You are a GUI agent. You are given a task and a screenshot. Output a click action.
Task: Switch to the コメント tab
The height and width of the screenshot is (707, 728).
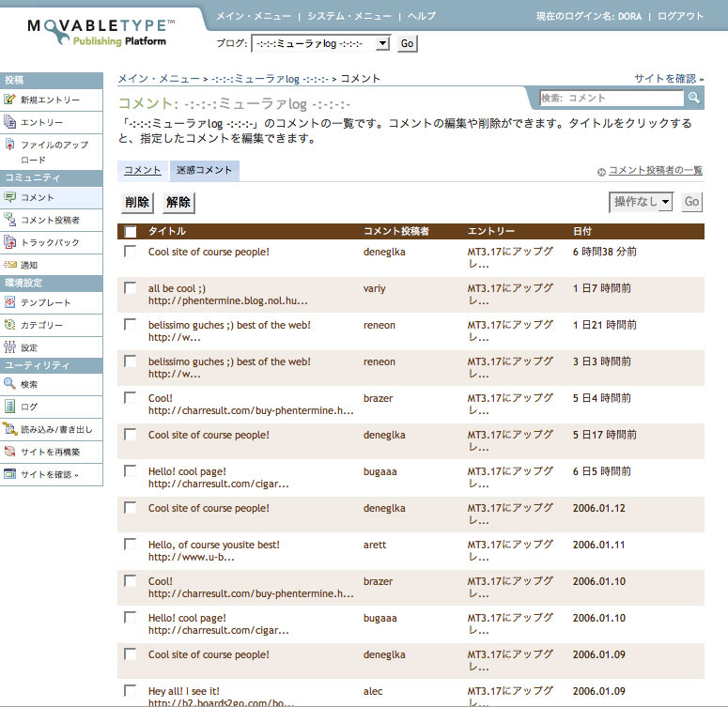tap(143, 171)
